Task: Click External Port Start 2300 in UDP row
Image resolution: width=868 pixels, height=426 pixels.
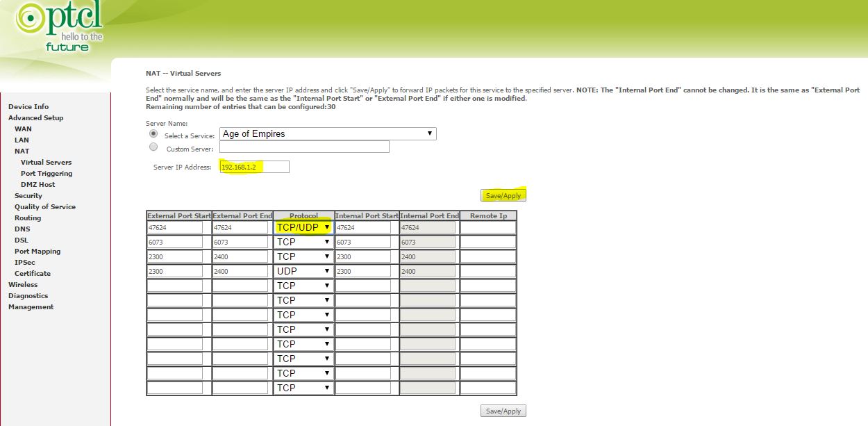Action: (x=175, y=271)
